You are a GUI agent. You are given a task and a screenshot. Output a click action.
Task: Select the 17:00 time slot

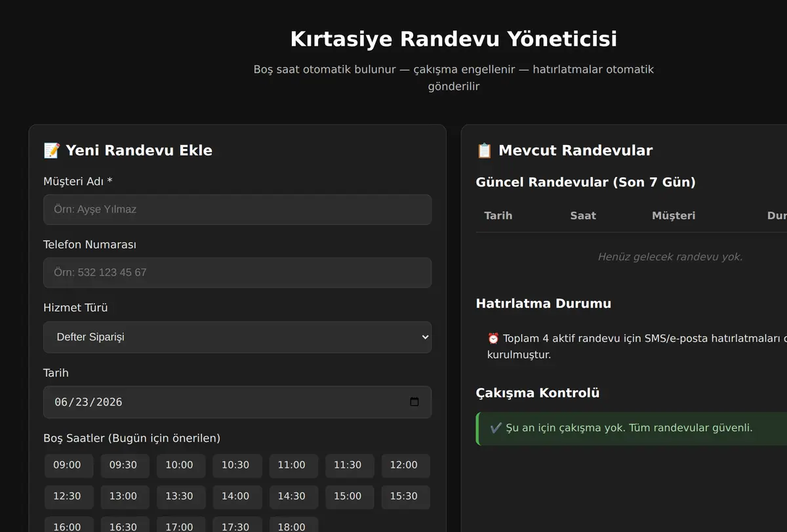pos(181,525)
